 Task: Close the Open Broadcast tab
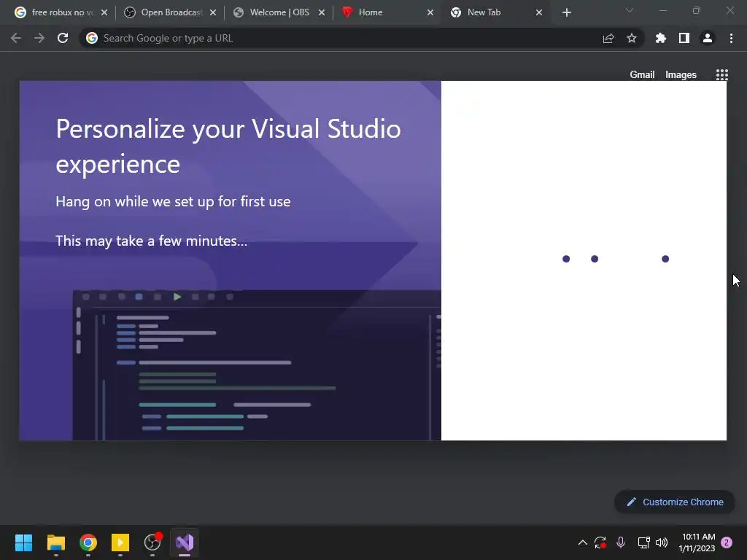click(213, 12)
